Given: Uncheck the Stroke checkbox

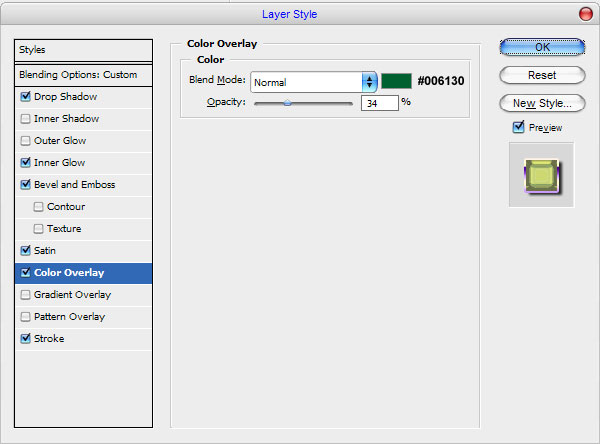Looking at the screenshot, I should [25, 338].
